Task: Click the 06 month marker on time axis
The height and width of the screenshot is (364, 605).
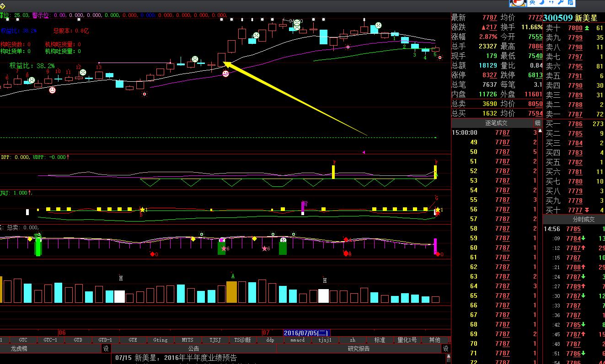Action: pyautogui.click(x=62, y=333)
